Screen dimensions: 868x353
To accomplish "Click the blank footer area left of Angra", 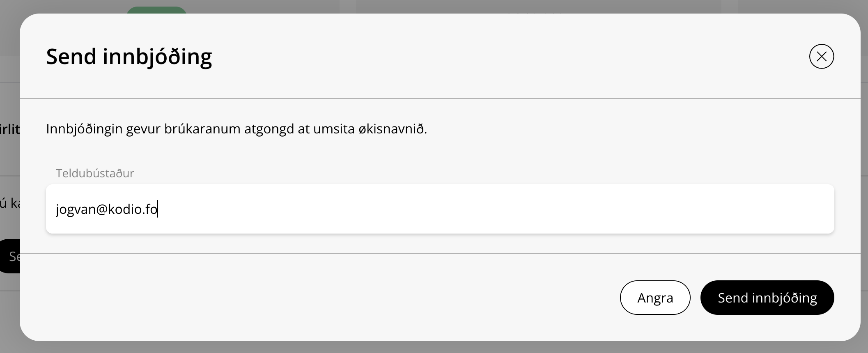I will pos(328,298).
